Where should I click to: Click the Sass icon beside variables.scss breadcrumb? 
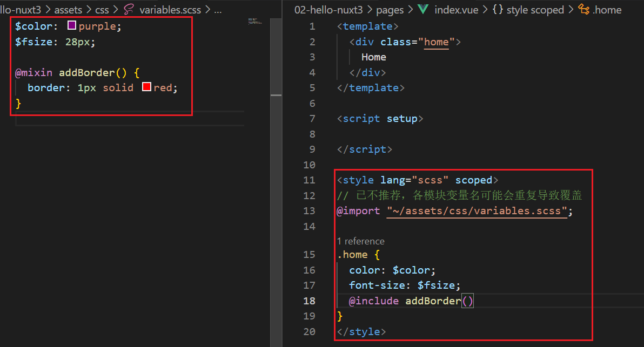point(129,9)
